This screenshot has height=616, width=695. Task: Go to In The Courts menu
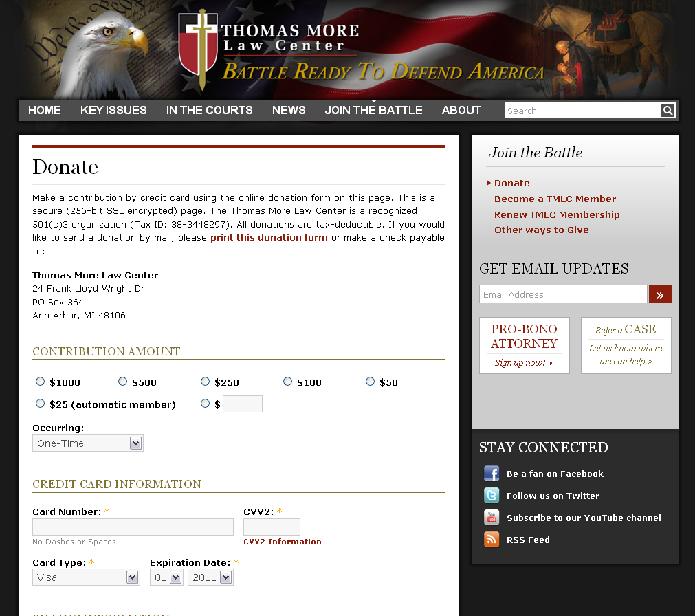tap(210, 110)
